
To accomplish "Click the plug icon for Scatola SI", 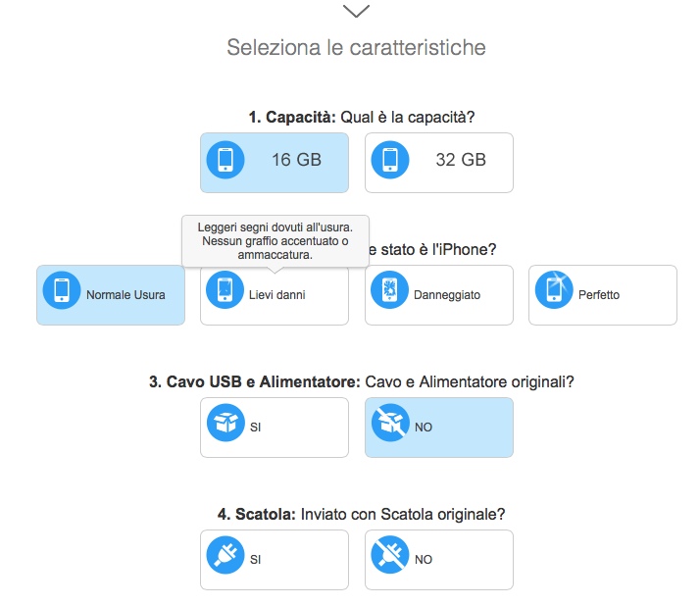I will point(225,557).
